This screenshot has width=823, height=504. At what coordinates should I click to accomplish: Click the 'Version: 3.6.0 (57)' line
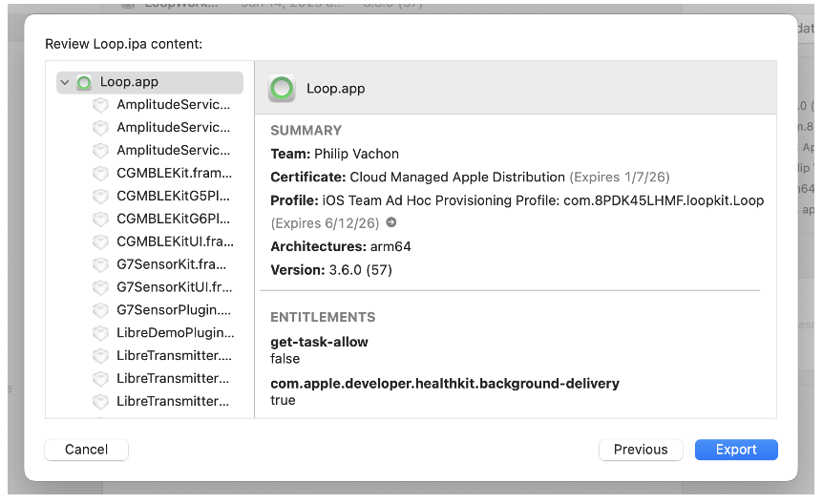(331, 270)
